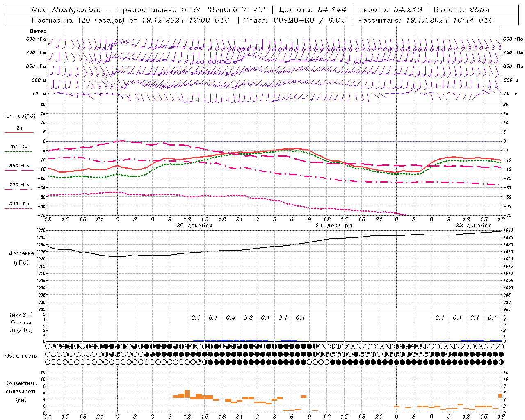Viewport: 525px width, 420px height.
Task: Click the (мм/3ч.) precipitation unit label
Action: [21, 315]
